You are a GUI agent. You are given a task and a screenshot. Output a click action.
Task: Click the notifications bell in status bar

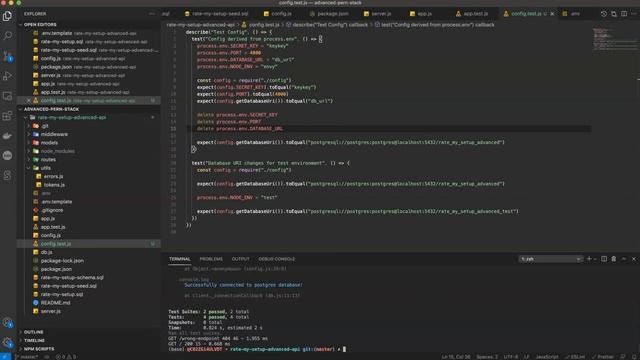(634, 357)
